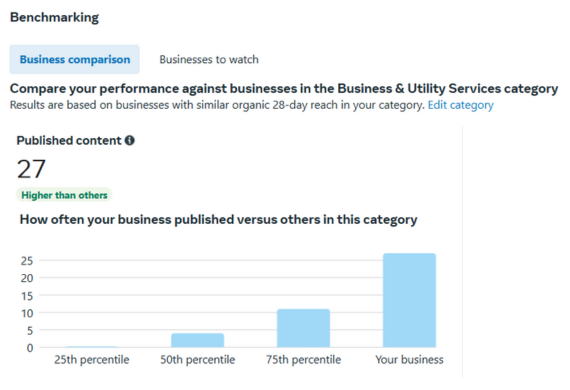This screenshot has height=390, width=570.
Task: Click the Published content title text
Action: pos(69,140)
